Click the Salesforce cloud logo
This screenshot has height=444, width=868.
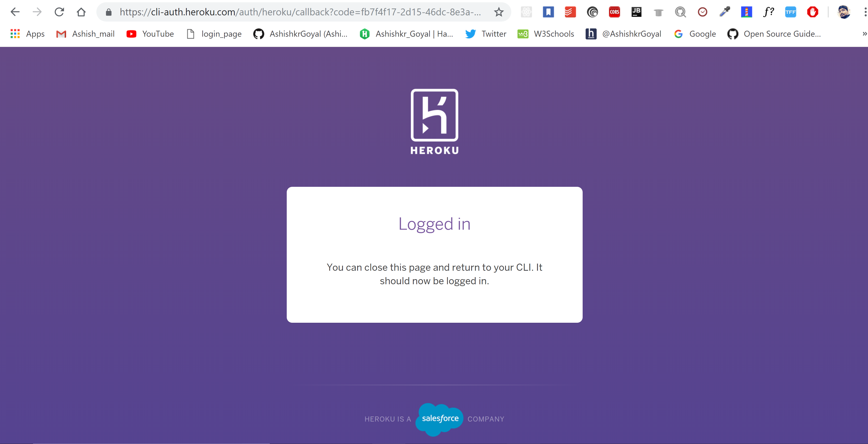tap(441, 419)
